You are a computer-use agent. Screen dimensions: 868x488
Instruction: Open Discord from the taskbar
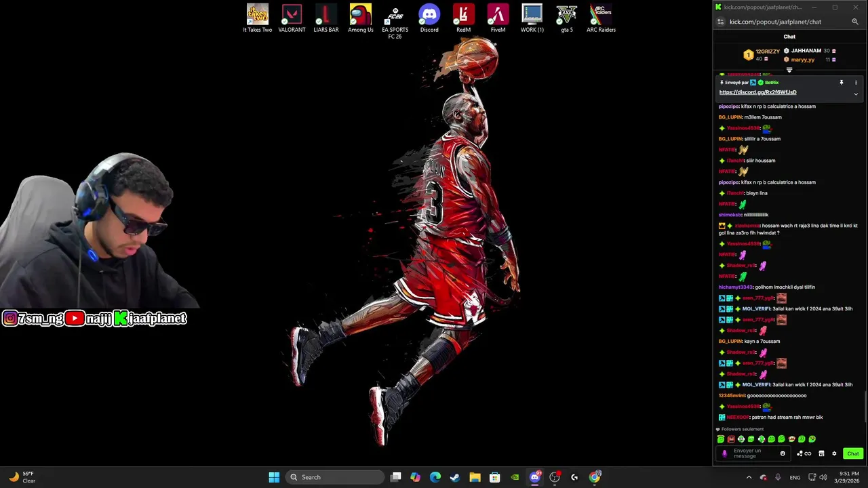[534, 477]
